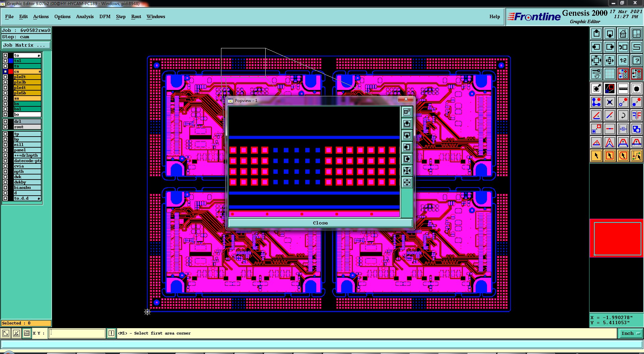
Task: Select the overlapping blue shapes icon
Action: coord(637,129)
